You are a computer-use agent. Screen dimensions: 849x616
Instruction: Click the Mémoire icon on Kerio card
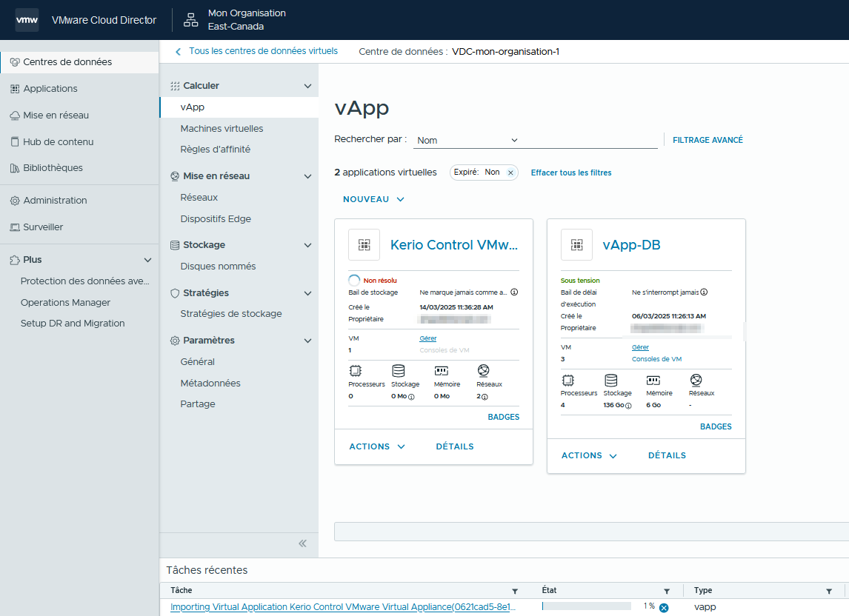tap(442, 371)
